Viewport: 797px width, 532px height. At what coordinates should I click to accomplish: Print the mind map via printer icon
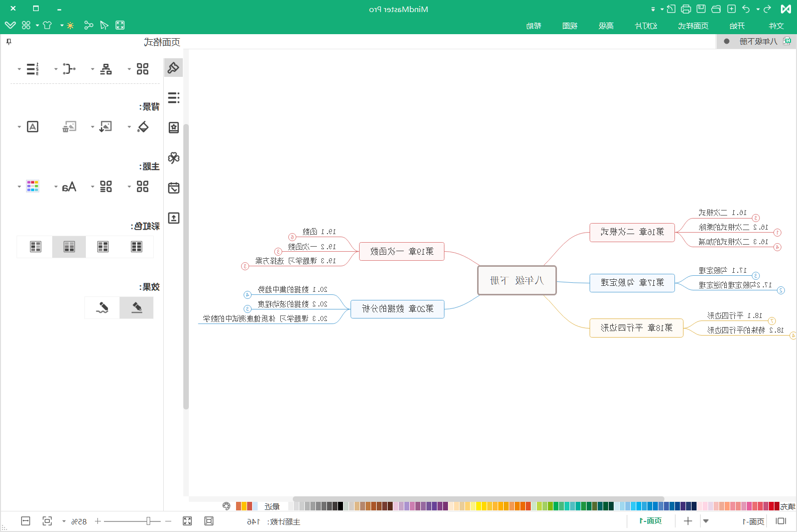click(x=686, y=9)
